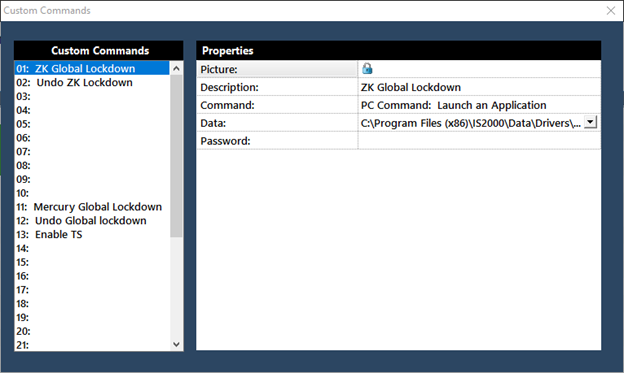Viewport: 624px width, 373px height.
Task: Select empty command slot 05
Action: coord(92,124)
